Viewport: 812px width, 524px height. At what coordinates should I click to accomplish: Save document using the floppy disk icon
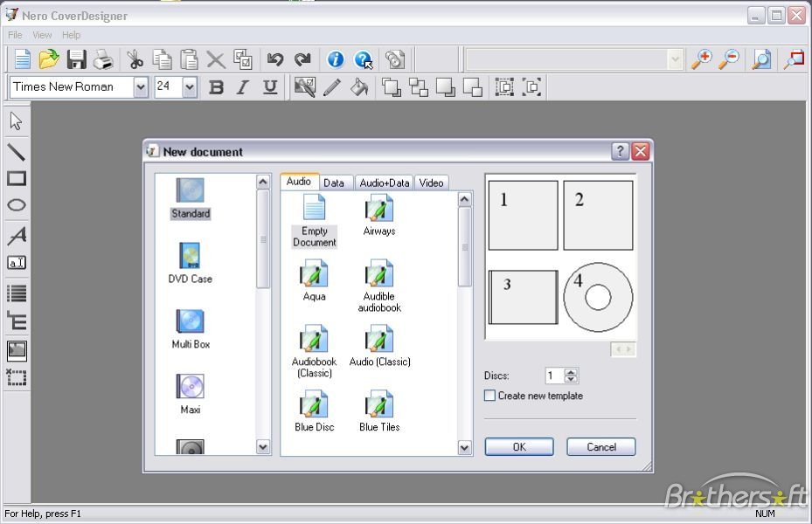tap(76, 59)
